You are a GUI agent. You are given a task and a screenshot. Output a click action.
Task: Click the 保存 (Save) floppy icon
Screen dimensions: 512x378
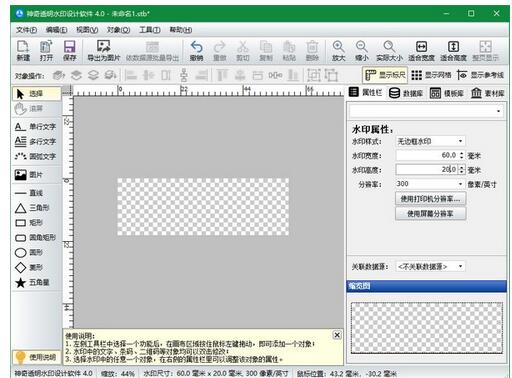69,51
